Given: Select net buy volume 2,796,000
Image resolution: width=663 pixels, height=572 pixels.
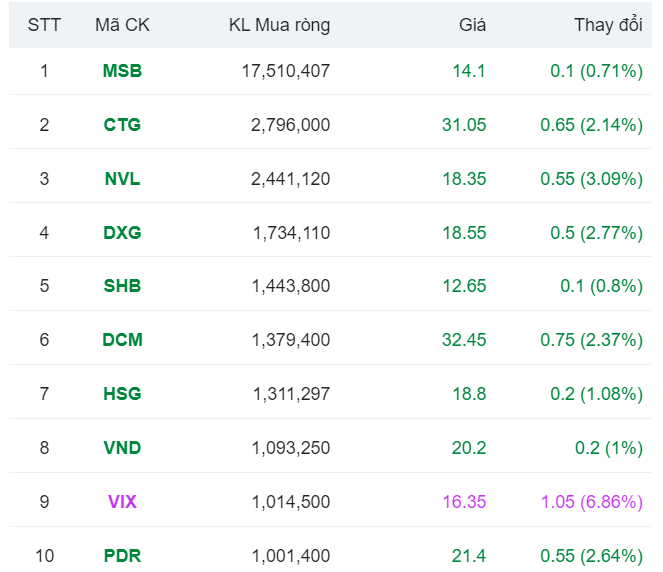Looking at the screenshot, I should click(x=290, y=125).
